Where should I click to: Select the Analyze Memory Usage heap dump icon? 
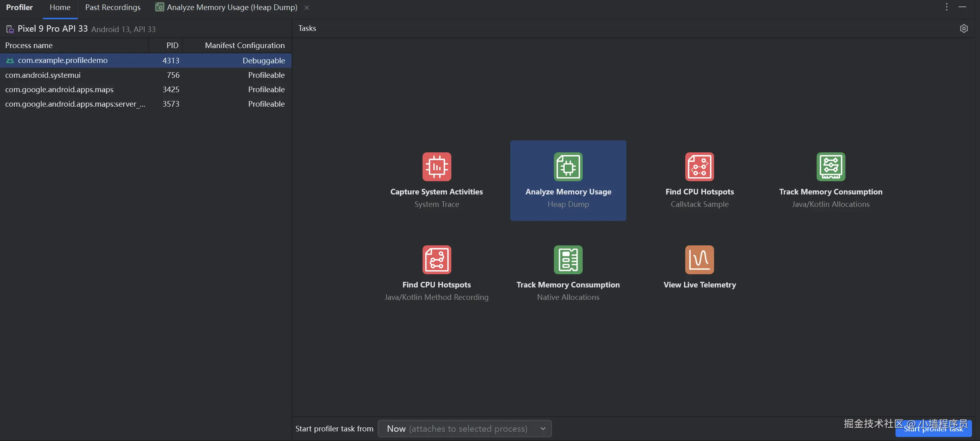tap(568, 166)
